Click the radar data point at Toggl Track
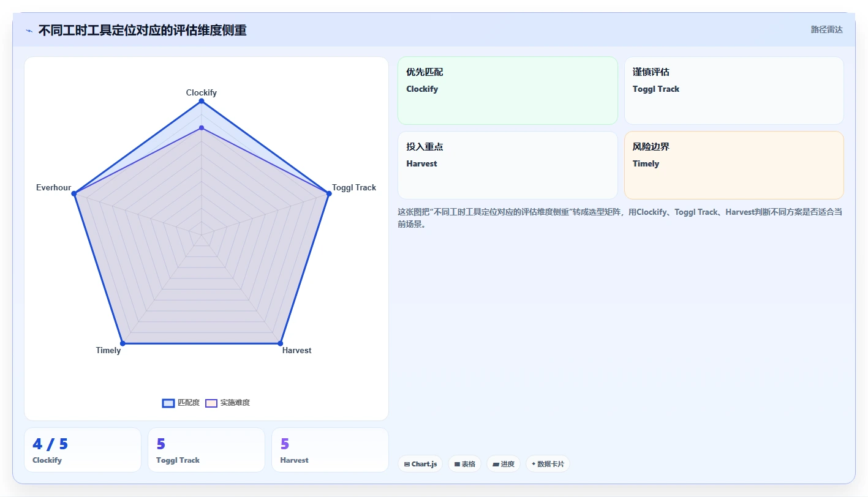The width and height of the screenshot is (868, 497). pyautogui.click(x=329, y=193)
